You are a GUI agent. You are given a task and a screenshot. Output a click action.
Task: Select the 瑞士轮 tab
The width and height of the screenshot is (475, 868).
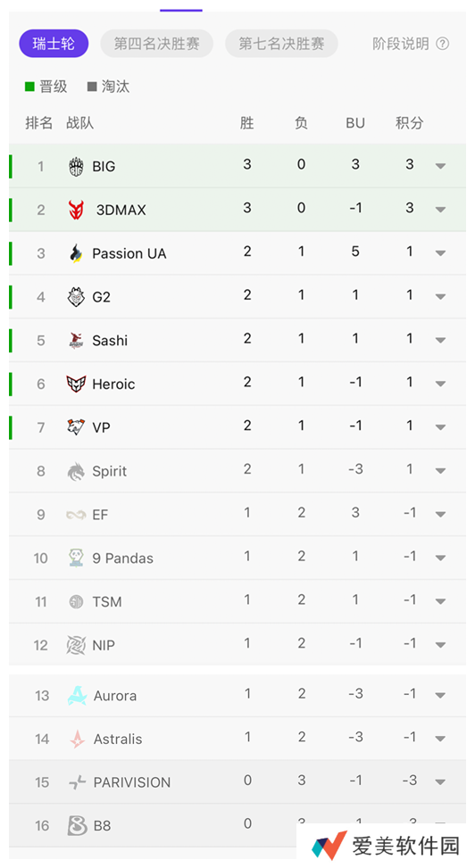coord(54,44)
